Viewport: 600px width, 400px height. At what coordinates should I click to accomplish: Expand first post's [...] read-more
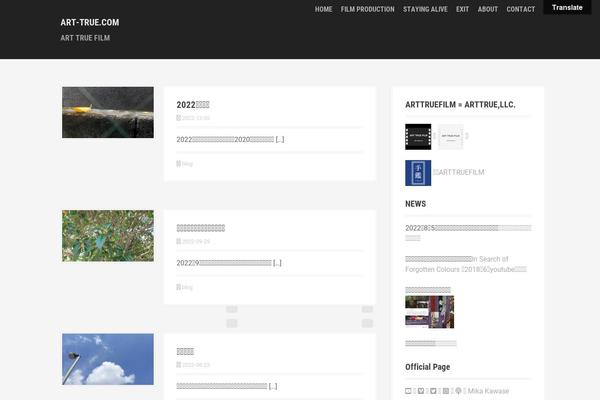280,139
